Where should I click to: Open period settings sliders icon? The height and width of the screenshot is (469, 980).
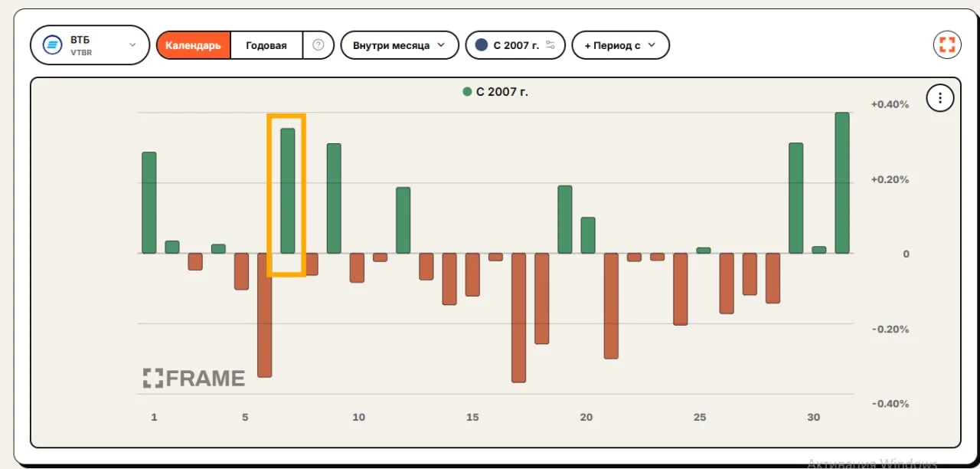click(550, 45)
